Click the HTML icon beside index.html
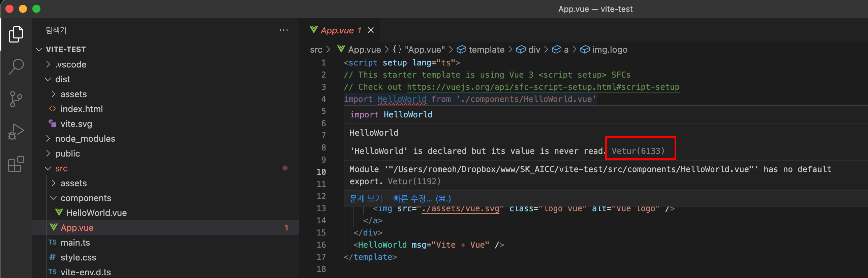The width and height of the screenshot is (868, 278). (52, 109)
